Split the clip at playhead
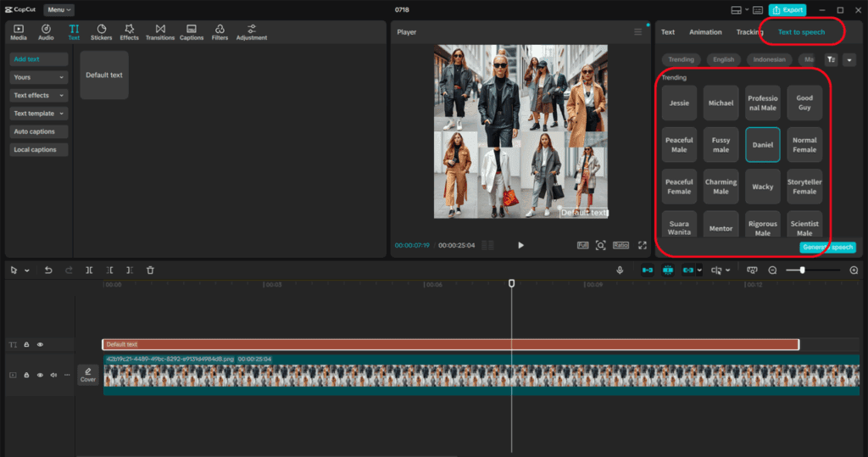Screen dimensions: 868x457 (x=89, y=270)
